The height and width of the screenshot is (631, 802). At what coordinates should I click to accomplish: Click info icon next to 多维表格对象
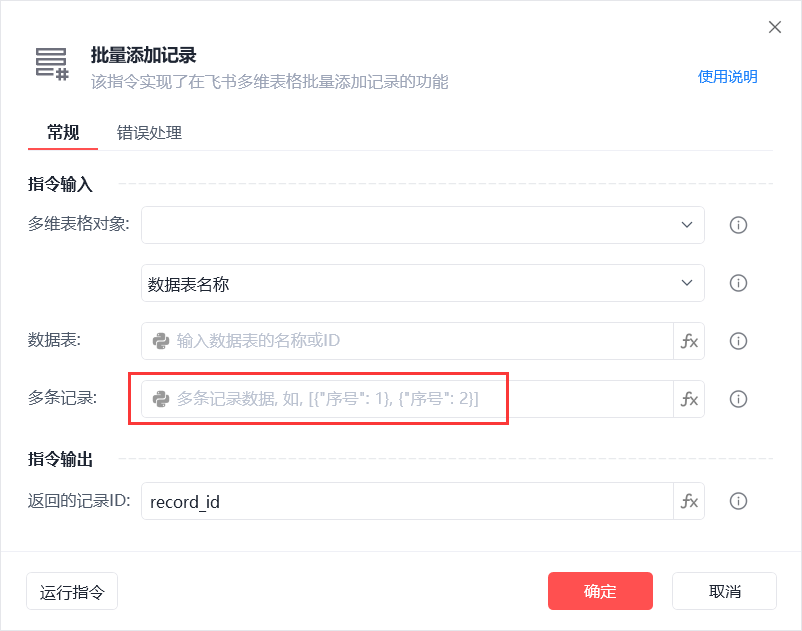tap(739, 225)
